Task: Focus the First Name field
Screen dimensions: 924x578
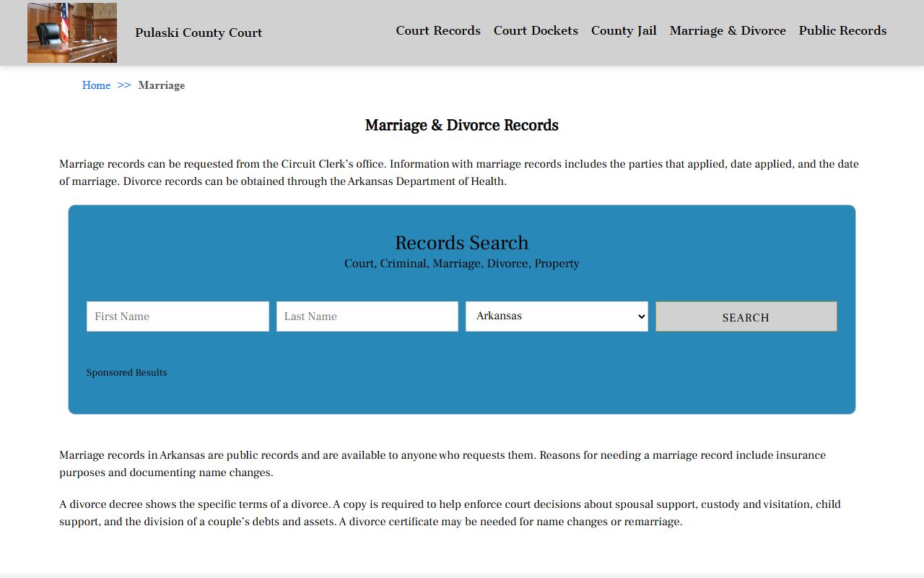Action: tap(178, 316)
